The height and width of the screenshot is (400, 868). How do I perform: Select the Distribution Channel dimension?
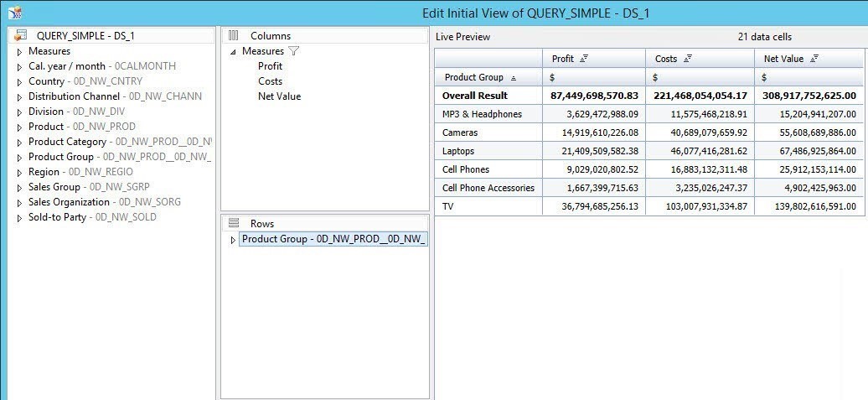pyautogui.click(x=75, y=96)
